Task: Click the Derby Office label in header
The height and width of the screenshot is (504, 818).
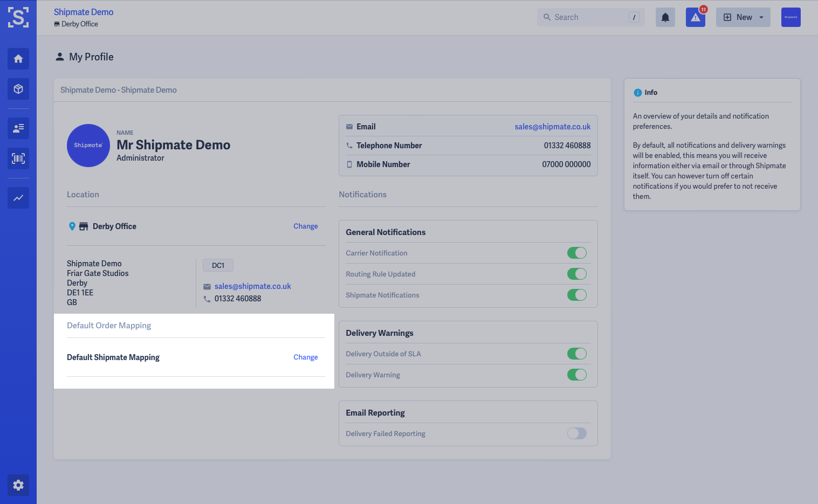Action: 80,24
